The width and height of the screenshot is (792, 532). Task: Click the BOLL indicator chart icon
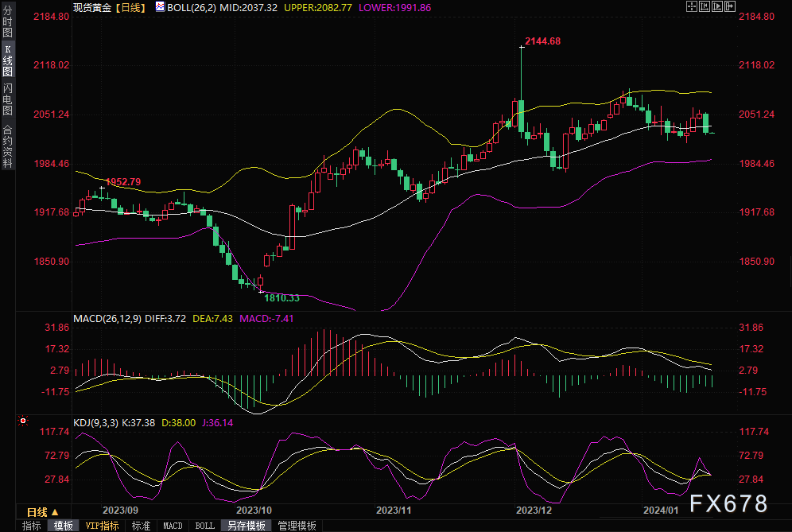point(159,6)
